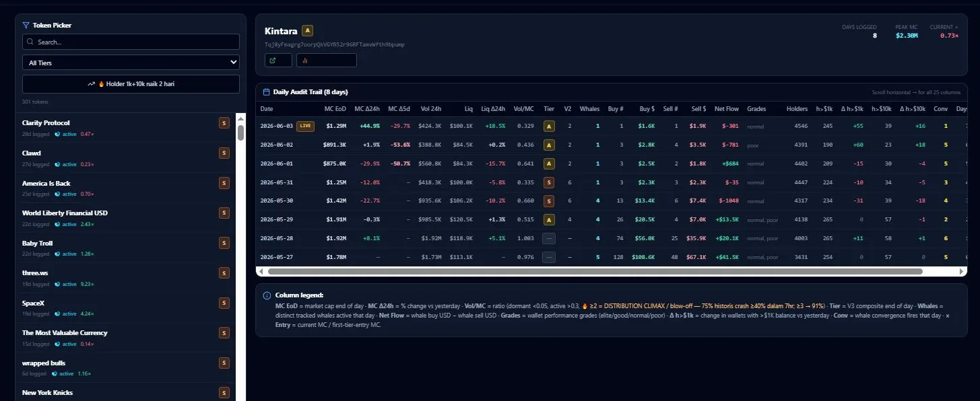Click the Kintara contract address text
The width and height of the screenshot is (980, 401).
tap(335, 44)
